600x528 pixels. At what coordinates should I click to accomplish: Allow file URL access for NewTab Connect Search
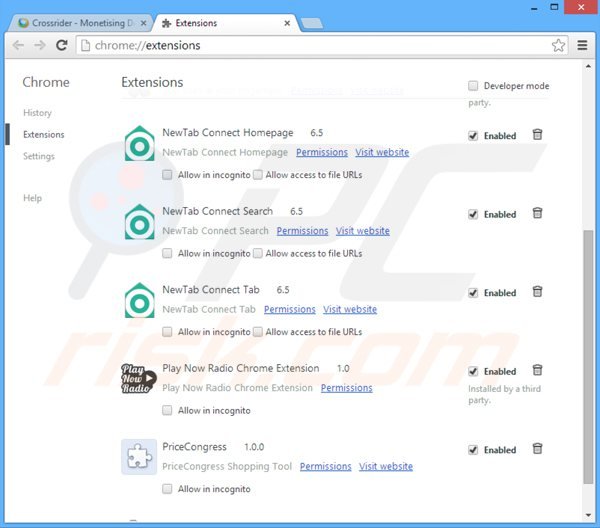(x=258, y=253)
